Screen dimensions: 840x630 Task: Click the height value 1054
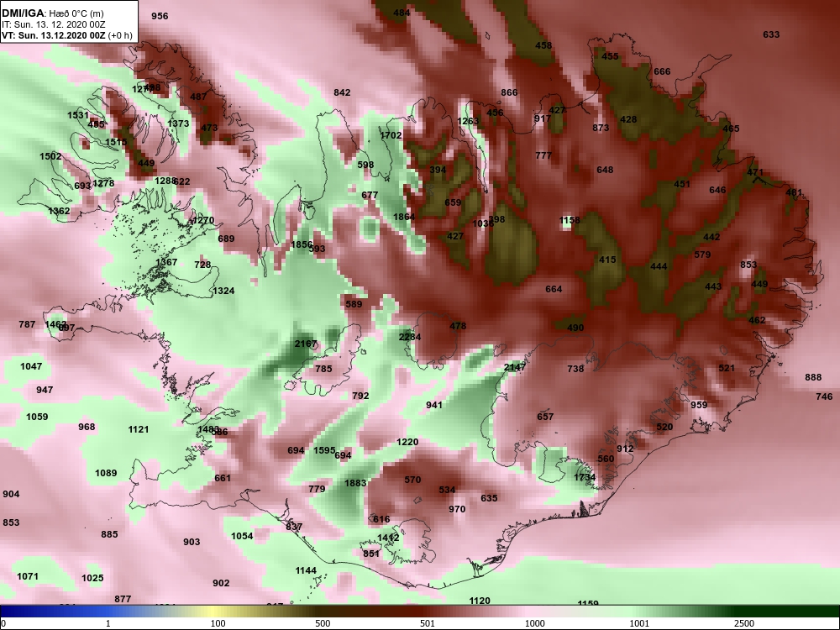(x=242, y=536)
